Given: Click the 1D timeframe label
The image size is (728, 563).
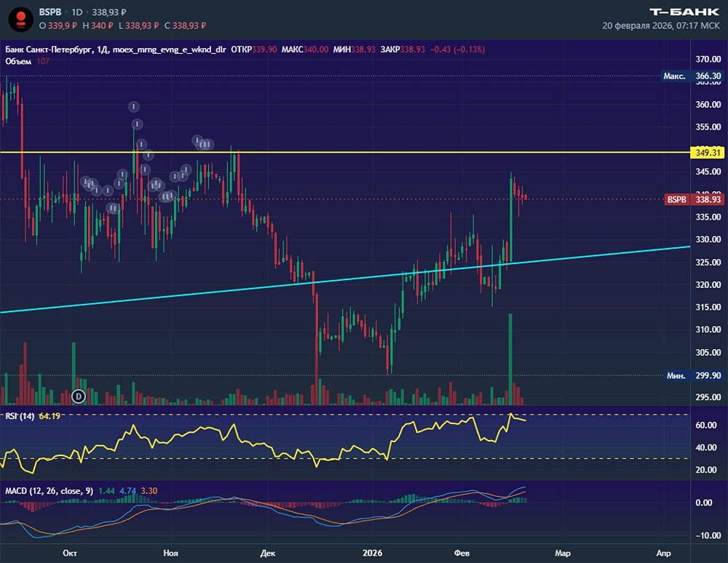Looking at the screenshot, I should [76, 12].
